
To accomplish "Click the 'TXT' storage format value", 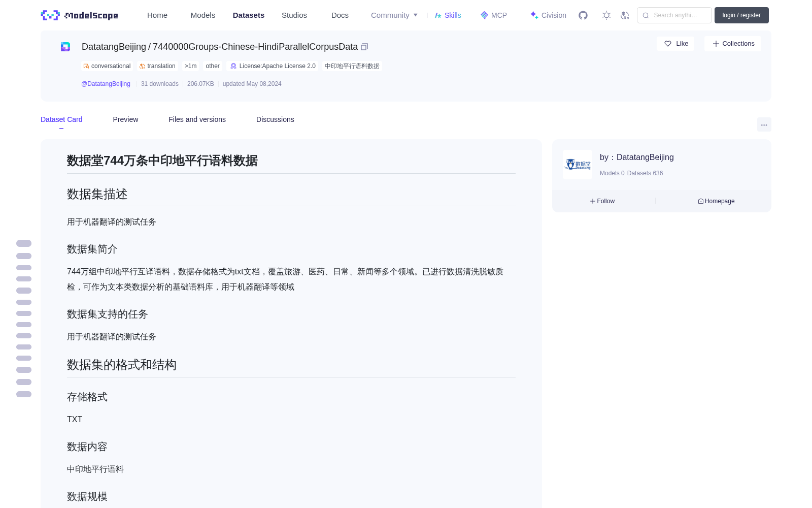I will pos(75,419).
